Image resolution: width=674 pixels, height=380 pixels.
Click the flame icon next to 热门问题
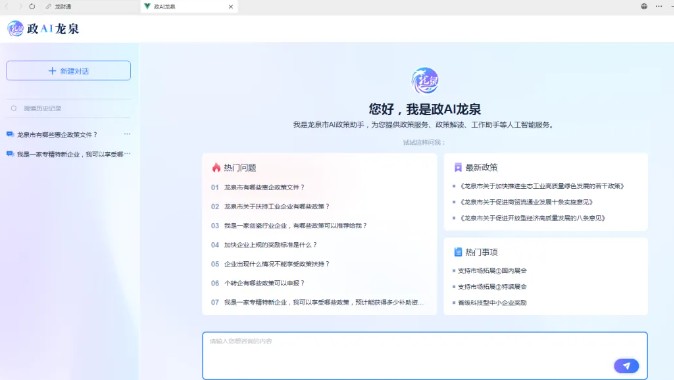[x=216, y=168]
